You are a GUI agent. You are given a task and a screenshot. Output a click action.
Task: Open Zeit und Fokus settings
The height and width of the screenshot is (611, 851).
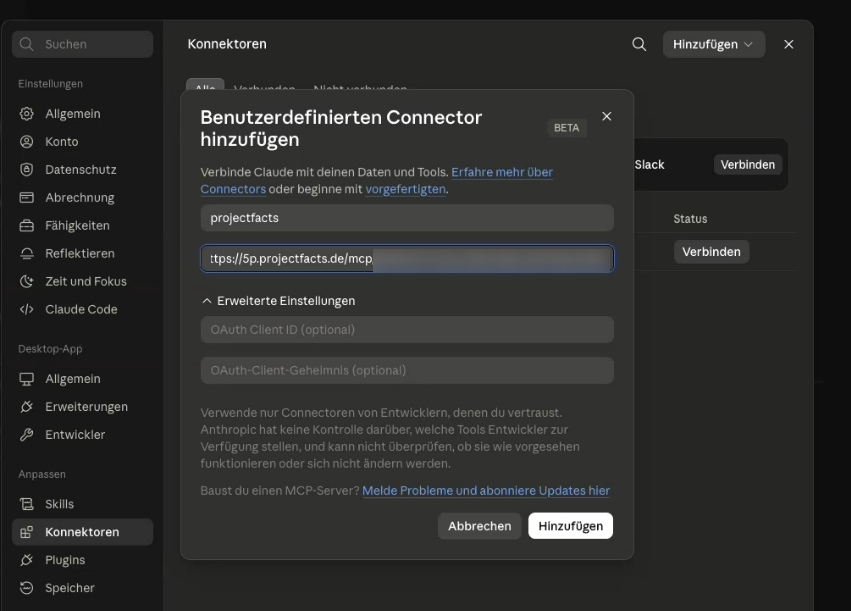(86, 281)
